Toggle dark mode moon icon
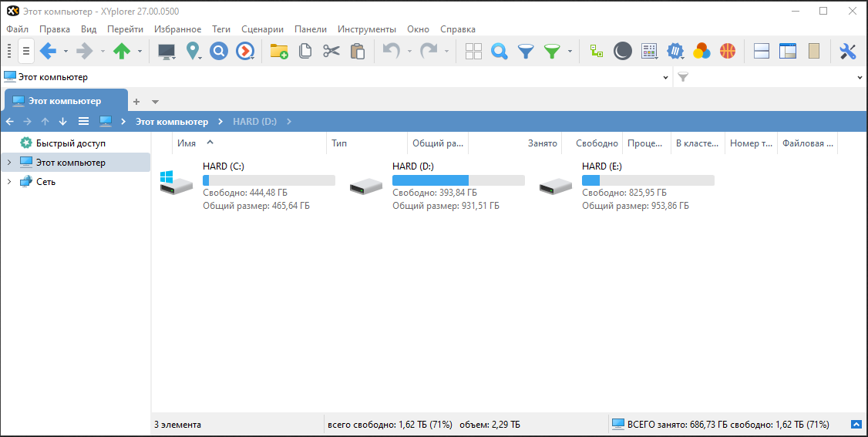Viewport: 868px width, 437px height. point(623,52)
